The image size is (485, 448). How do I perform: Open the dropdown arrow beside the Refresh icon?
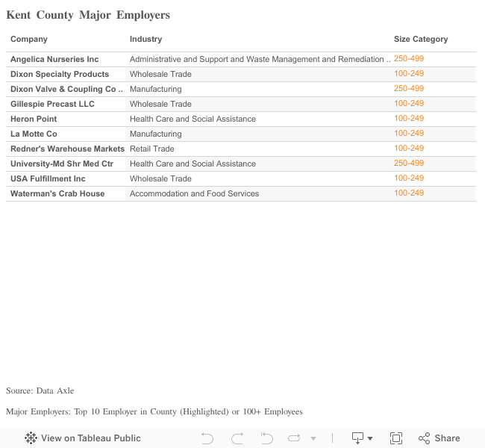pos(313,438)
